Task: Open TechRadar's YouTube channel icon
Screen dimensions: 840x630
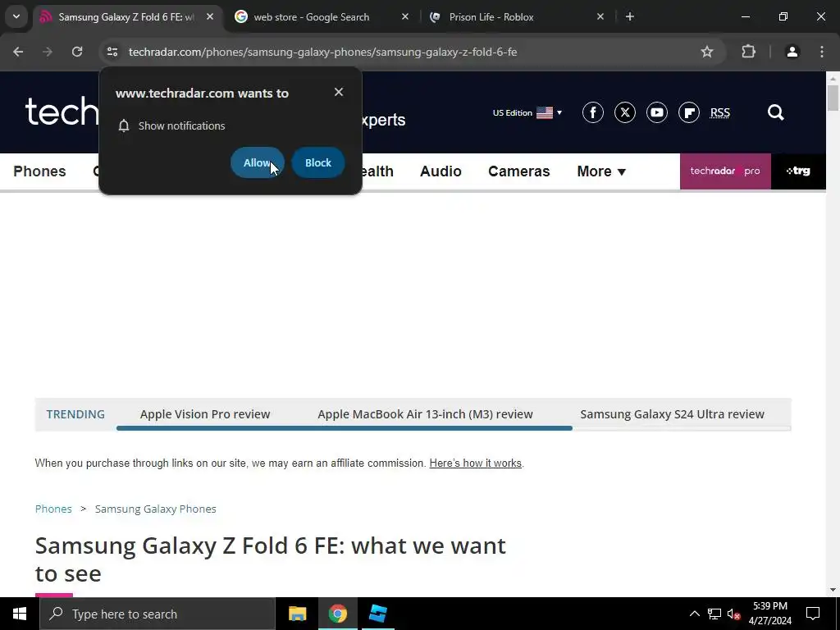Action: click(657, 112)
